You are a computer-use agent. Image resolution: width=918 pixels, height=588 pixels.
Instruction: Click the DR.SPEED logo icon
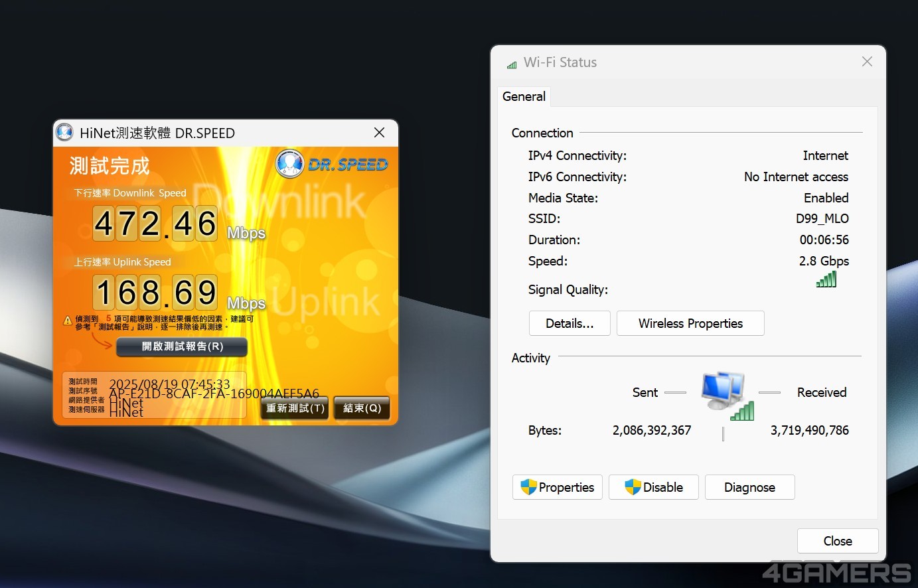[x=289, y=164]
